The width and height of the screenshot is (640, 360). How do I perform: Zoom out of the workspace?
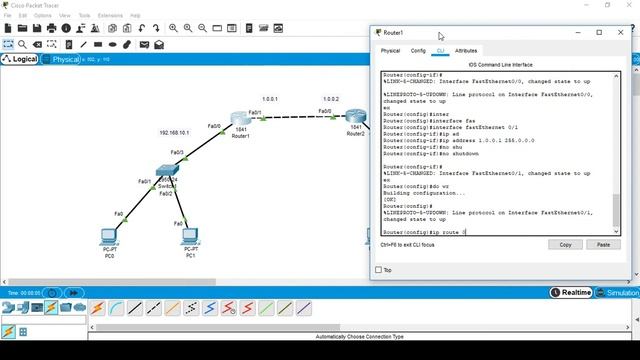pyautogui.click(x=202, y=28)
